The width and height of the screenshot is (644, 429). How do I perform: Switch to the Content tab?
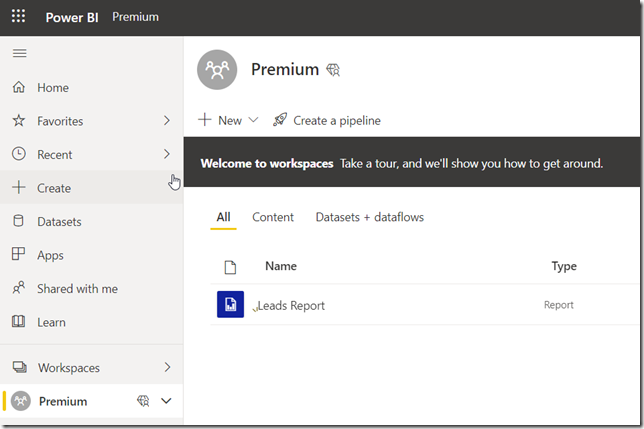[x=273, y=217]
